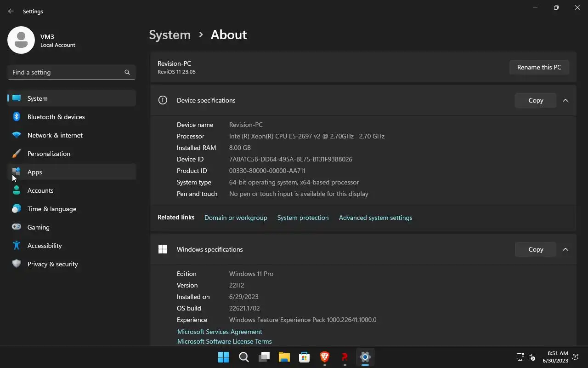Click the Installed on 6/29/2023 value
The width and height of the screenshot is (588, 368).
pyautogui.click(x=244, y=297)
